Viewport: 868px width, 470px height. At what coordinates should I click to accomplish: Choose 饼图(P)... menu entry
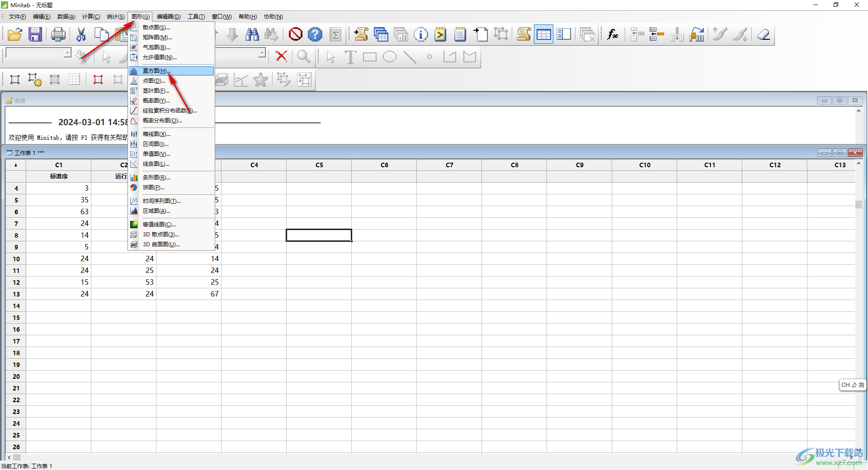click(171, 188)
